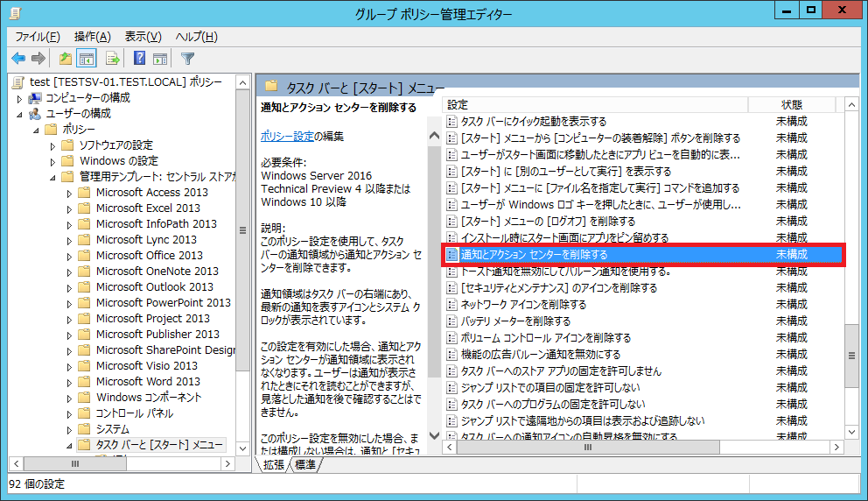Click the tree pane vertical scrollbar thumb
This screenshot has width=868, height=501.
click(242, 230)
